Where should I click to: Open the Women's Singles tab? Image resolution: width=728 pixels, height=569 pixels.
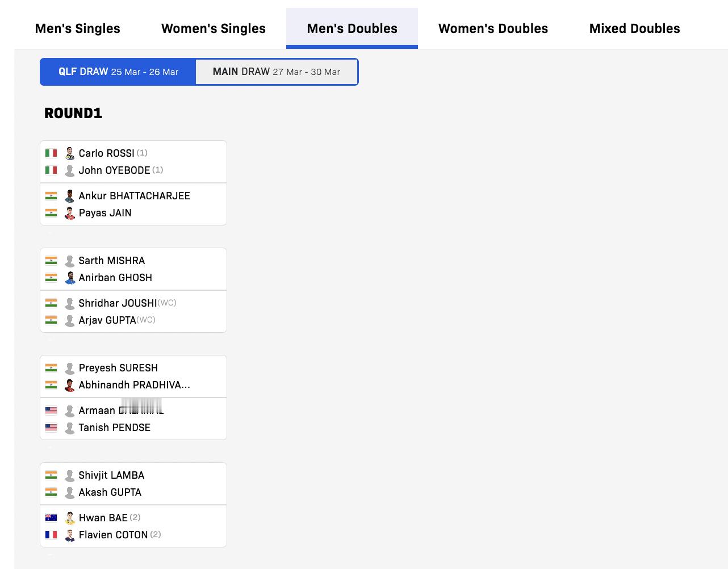(x=214, y=28)
